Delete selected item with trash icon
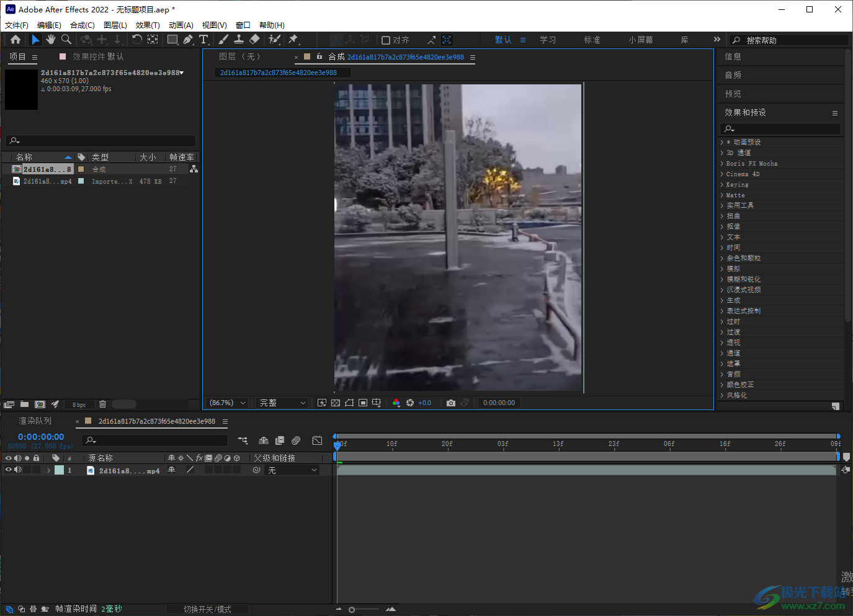The height and width of the screenshot is (616, 853). pyautogui.click(x=103, y=404)
